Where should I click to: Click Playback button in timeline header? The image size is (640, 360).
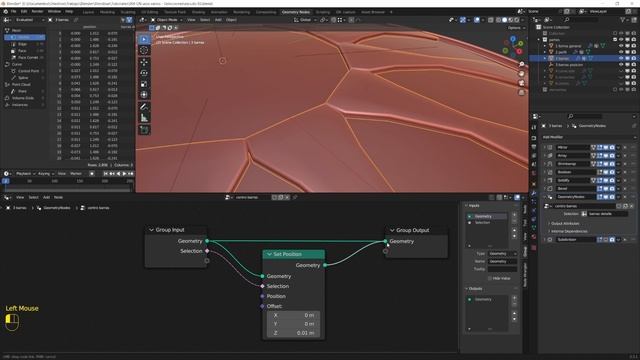pyautogui.click(x=25, y=174)
